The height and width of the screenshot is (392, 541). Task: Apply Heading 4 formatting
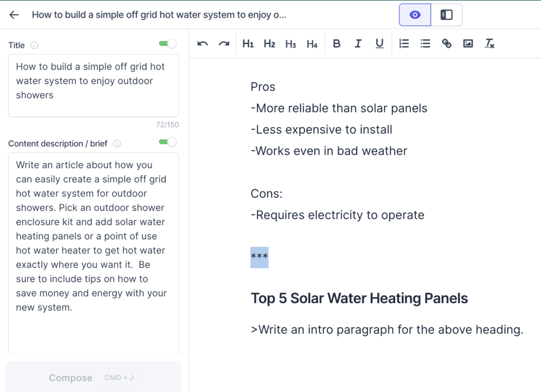coord(312,44)
